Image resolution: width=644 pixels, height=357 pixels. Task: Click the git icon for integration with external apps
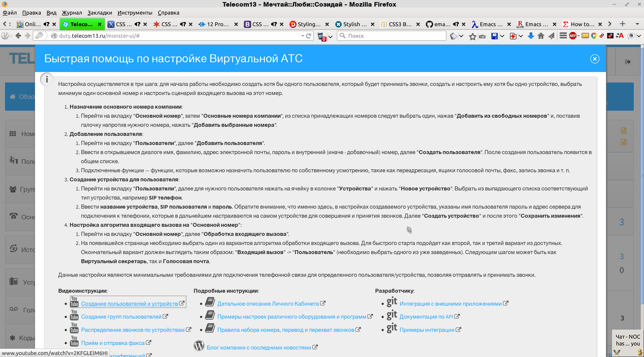click(392, 302)
